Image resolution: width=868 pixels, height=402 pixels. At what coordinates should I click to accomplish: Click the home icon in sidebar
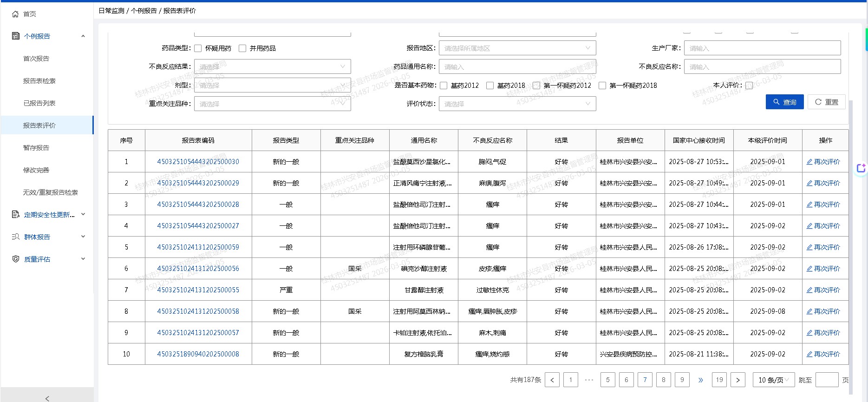tap(15, 14)
